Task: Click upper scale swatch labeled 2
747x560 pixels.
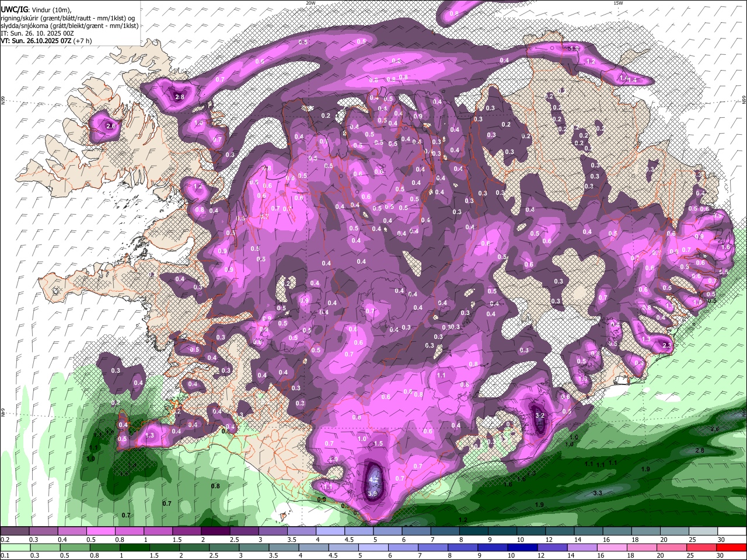Action: pyautogui.click(x=215, y=531)
